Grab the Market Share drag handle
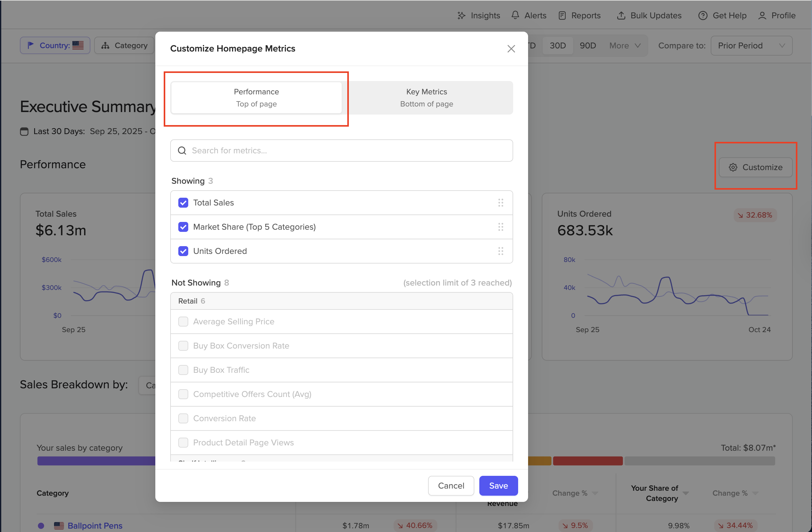The height and width of the screenshot is (532, 812). click(500, 227)
